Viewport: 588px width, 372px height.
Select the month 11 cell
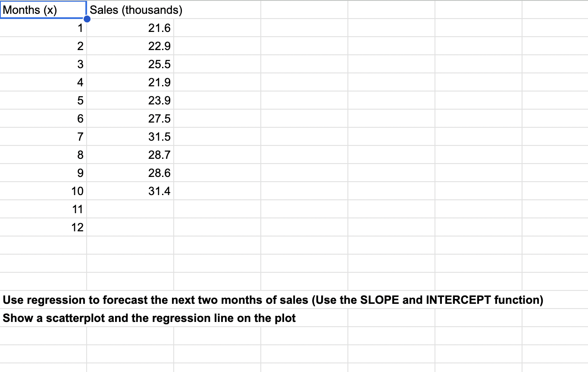point(43,209)
